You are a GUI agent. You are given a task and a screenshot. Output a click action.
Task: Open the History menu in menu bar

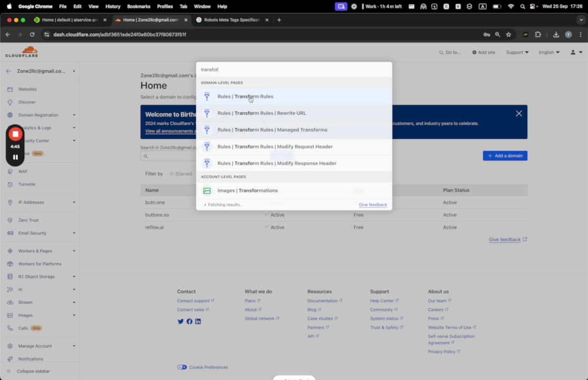click(112, 6)
